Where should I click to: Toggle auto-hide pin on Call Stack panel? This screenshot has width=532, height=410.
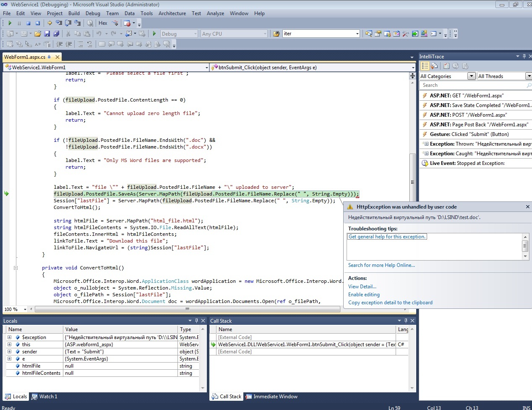[406, 321]
